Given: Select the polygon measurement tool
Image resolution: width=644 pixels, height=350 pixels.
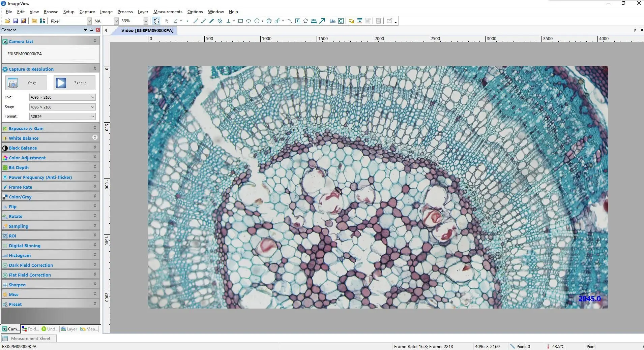Looking at the screenshot, I should click(x=305, y=21).
